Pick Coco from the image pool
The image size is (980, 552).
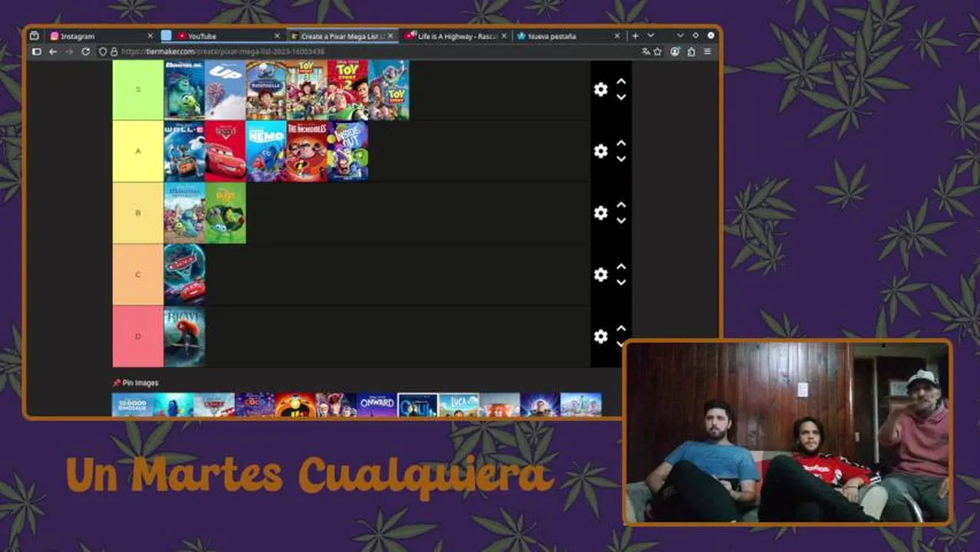255,405
